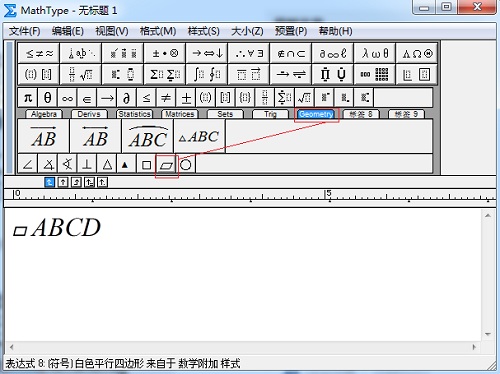
Task: Open the spaces and ellipses palette
Action: [81, 53]
